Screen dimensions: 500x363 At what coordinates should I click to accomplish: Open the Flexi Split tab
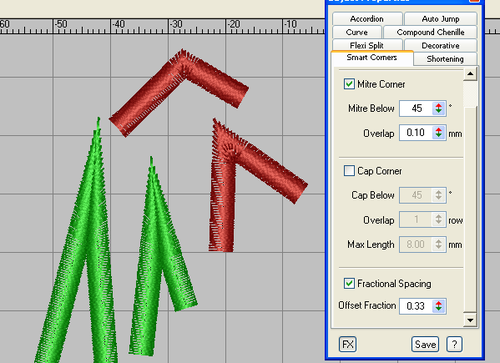coord(367,45)
